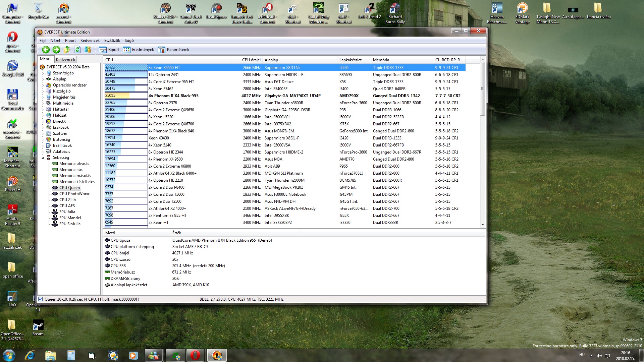
Task: Sort by Lapkakészlet column header
Action: pyautogui.click(x=354, y=60)
